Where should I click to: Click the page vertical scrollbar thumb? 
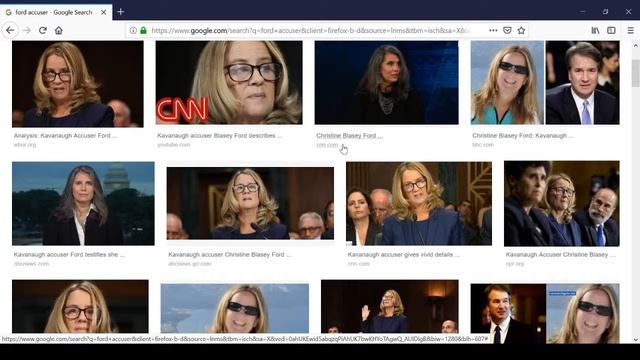(636, 73)
